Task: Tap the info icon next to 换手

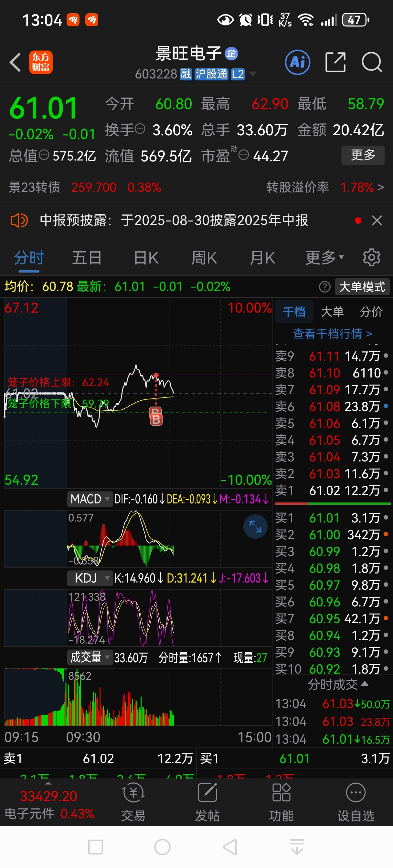Action: [x=140, y=129]
